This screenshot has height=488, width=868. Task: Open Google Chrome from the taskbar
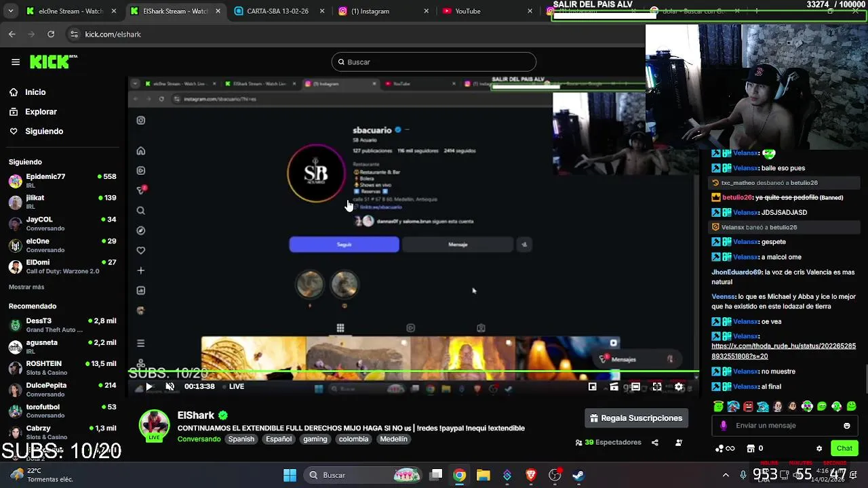point(460,475)
